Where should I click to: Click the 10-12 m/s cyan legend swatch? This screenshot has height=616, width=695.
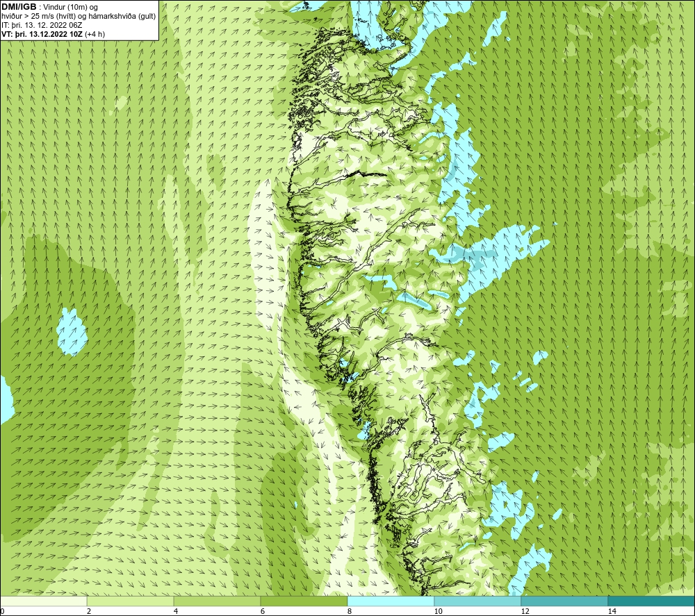[x=477, y=601]
